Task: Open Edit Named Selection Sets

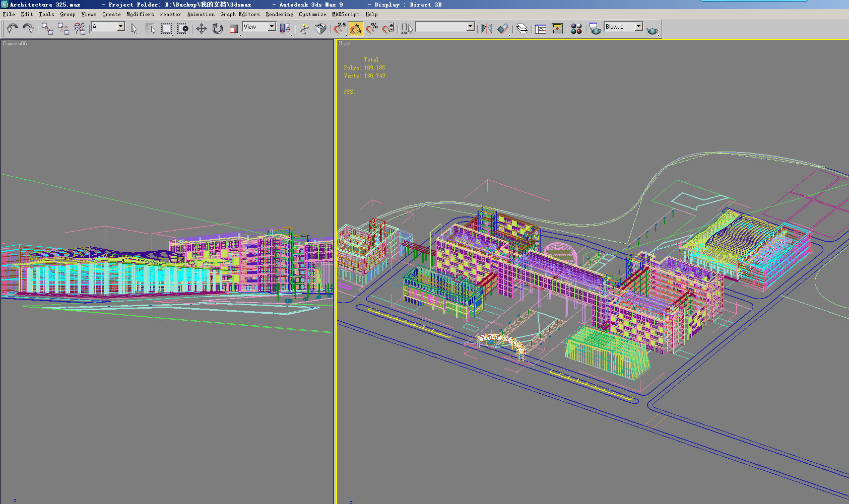Action: tap(407, 29)
